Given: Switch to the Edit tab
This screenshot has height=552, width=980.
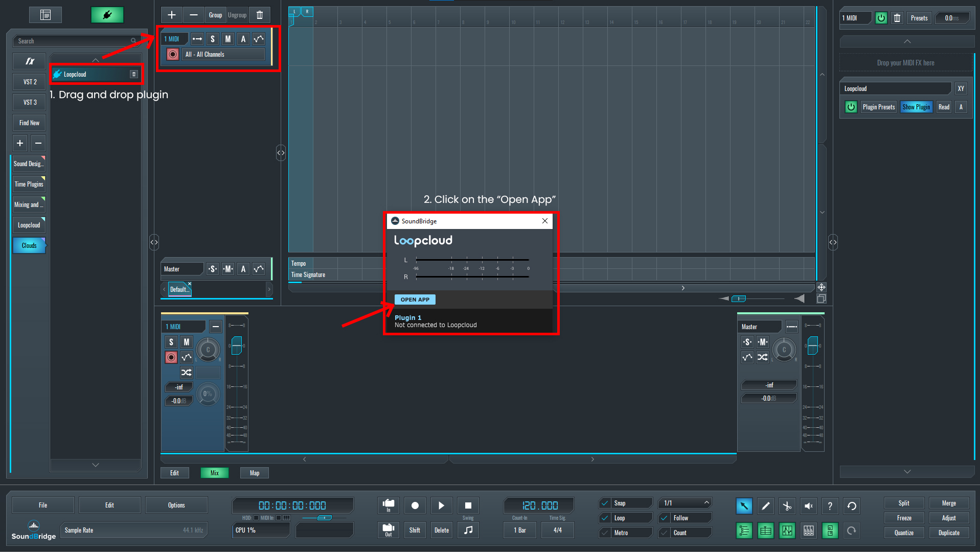Looking at the screenshot, I should point(174,473).
